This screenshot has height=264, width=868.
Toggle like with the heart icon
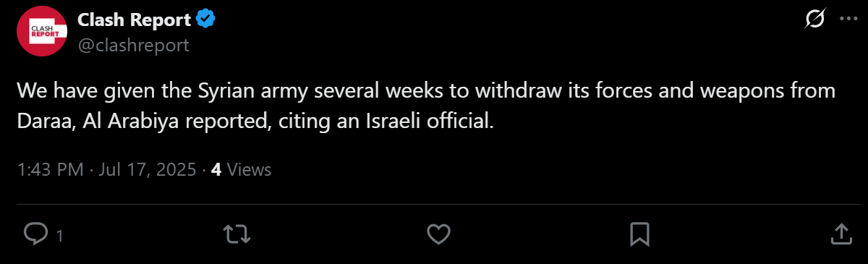coord(438,234)
